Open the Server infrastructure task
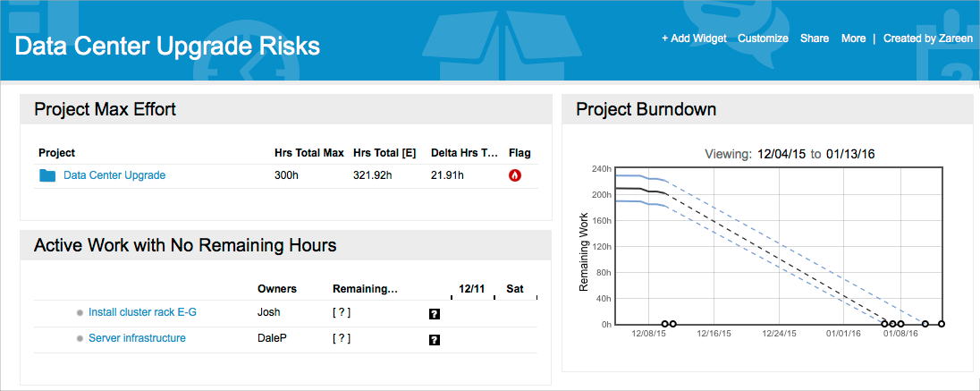The width and height of the screenshot is (980, 391). [x=137, y=338]
